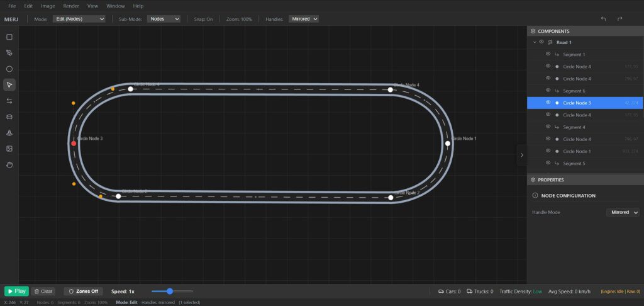
Task: Click the arrow icon beside Segment 5
Action: click(557, 164)
